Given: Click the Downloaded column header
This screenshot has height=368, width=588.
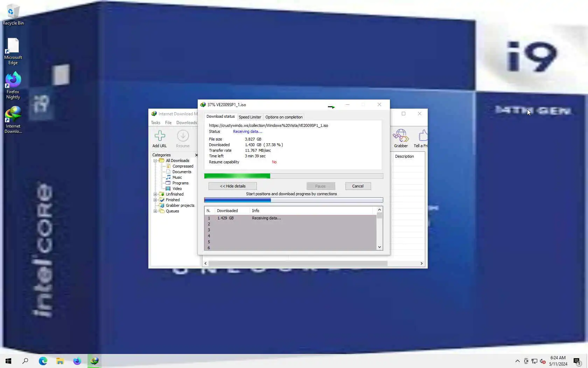Looking at the screenshot, I should click(232, 211).
